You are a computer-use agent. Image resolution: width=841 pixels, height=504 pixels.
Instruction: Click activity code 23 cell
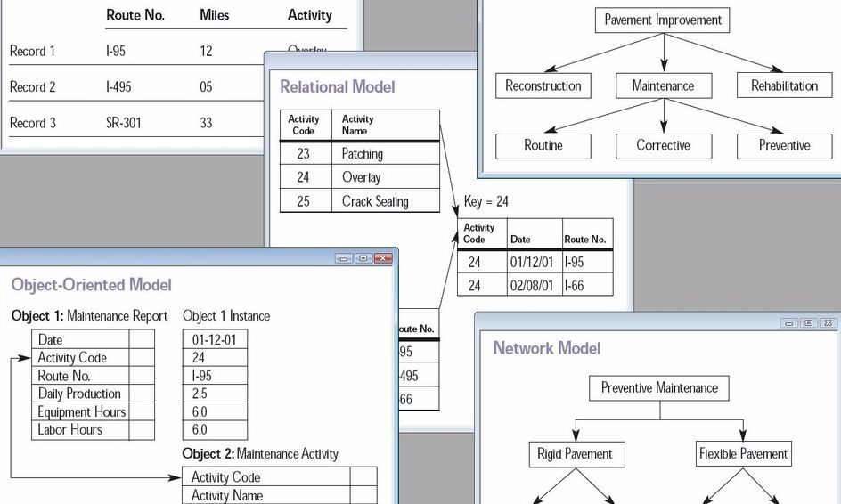(x=306, y=154)
